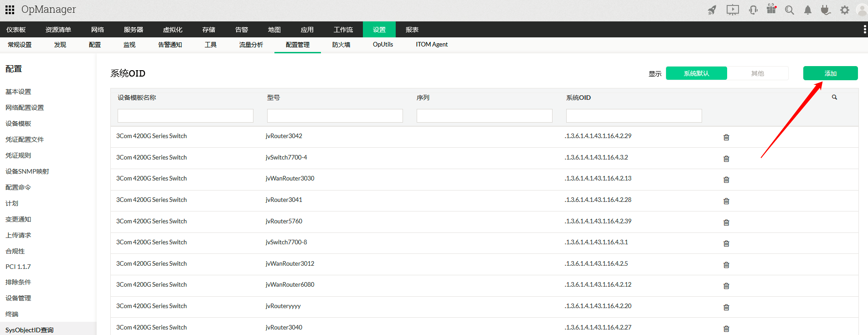Open 设备SNMP映射 in the sidebar
This screenshot has height=335, width=868.
[x=27, y=171]
